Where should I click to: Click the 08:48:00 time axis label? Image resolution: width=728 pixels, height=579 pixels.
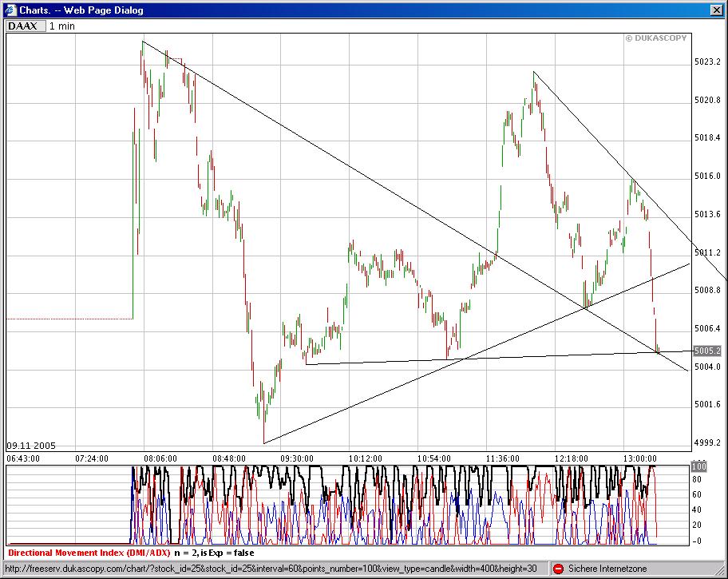(x=229, y=458)
